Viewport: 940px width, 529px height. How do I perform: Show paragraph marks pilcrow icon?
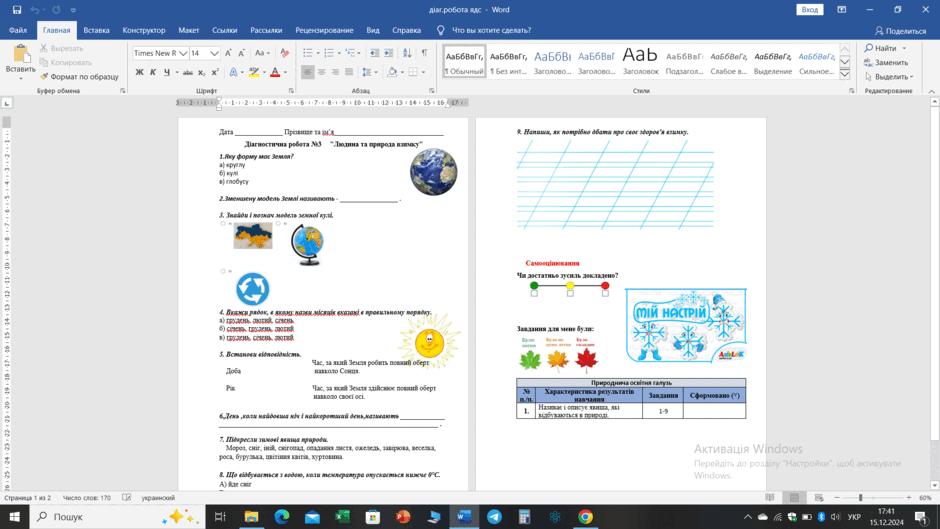424,53
